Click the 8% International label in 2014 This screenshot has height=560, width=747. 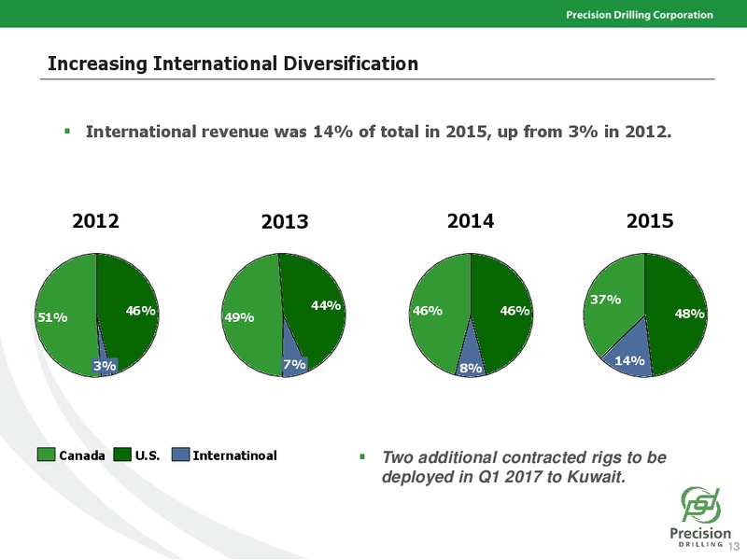(x=472, y=369)
